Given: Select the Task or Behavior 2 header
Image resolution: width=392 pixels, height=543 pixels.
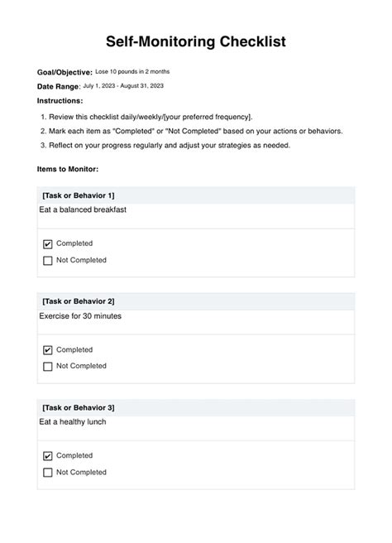Looking at the screenshot, I should 196,301.
